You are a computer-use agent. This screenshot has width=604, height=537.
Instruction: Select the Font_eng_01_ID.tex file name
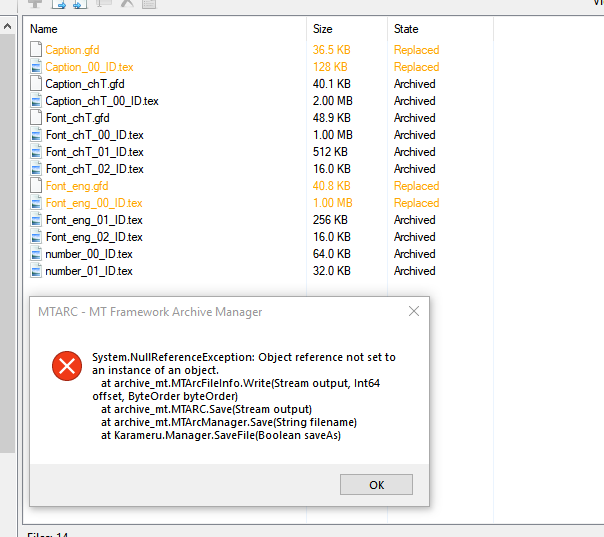click(x=94, y=220)
